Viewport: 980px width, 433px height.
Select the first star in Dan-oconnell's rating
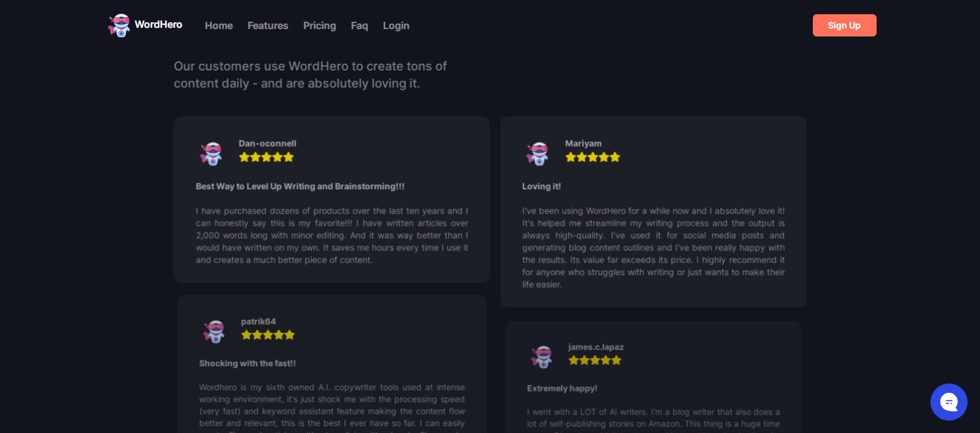(x=244, y=156)
